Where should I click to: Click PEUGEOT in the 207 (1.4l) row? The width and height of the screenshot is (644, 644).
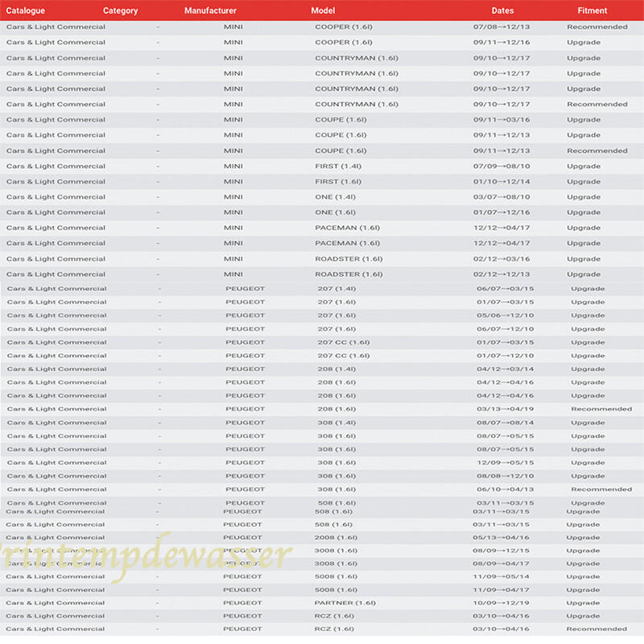246,289
